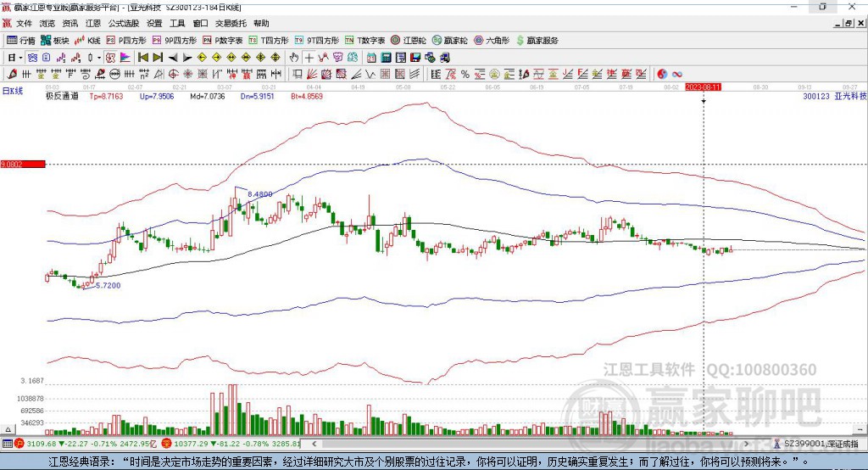
Task: Expand the 日 period dropdown
Action: (x=20, y=58)
